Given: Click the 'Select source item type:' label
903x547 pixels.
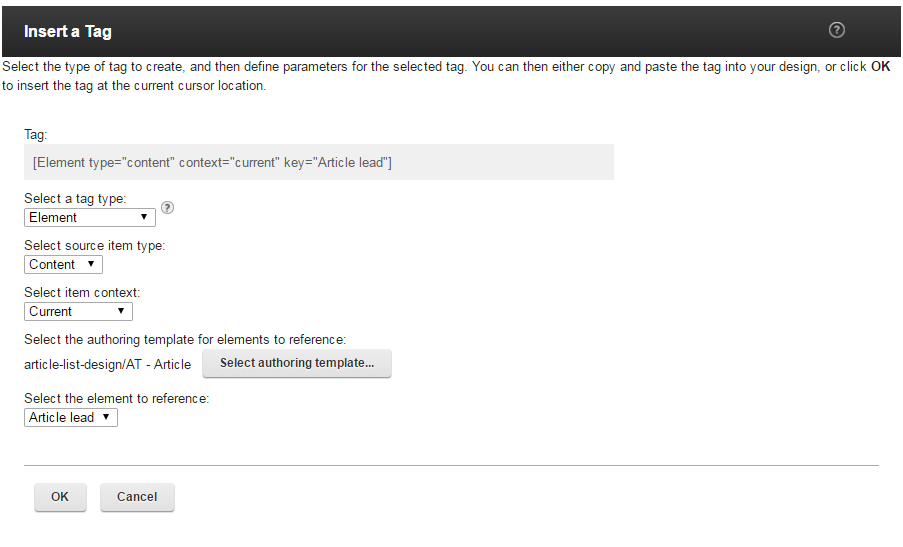Looking at the screenshot, I should point(94,245).
